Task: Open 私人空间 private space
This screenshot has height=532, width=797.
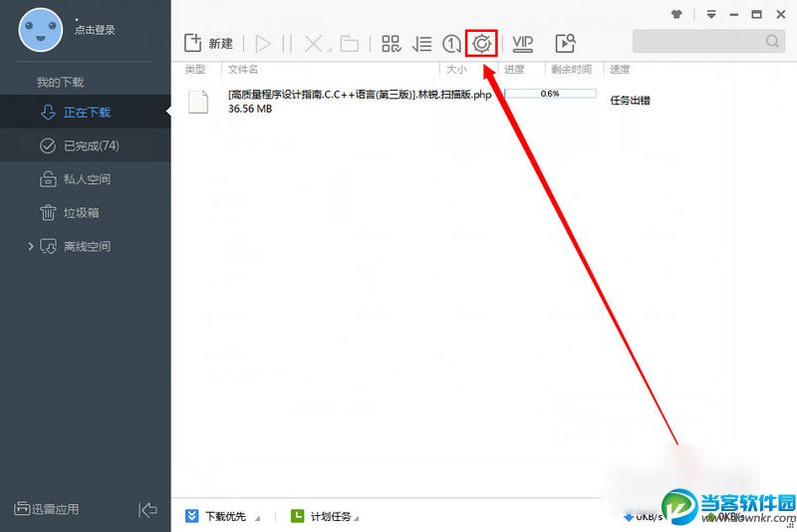Action: coord(86,179)
